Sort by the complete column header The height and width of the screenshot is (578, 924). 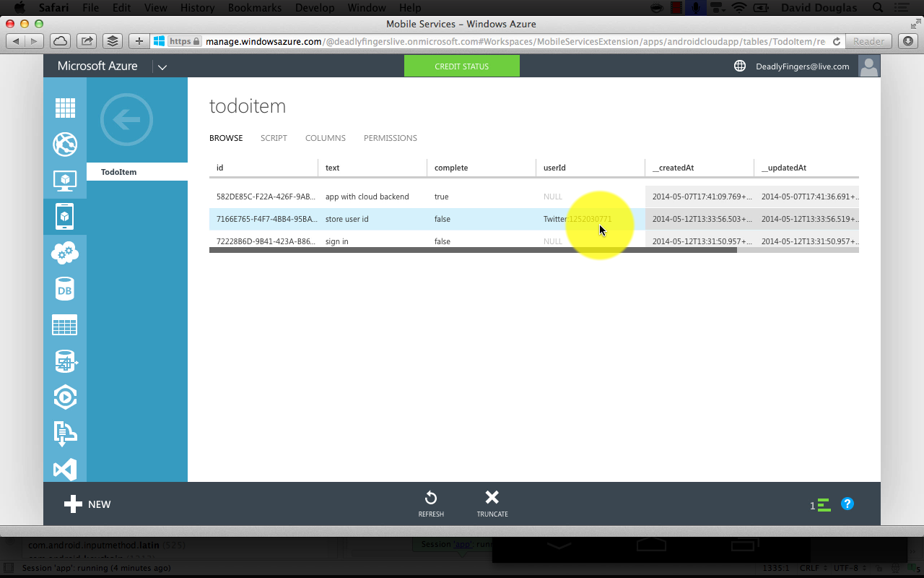pyautogui.click(x=481, y=168)
